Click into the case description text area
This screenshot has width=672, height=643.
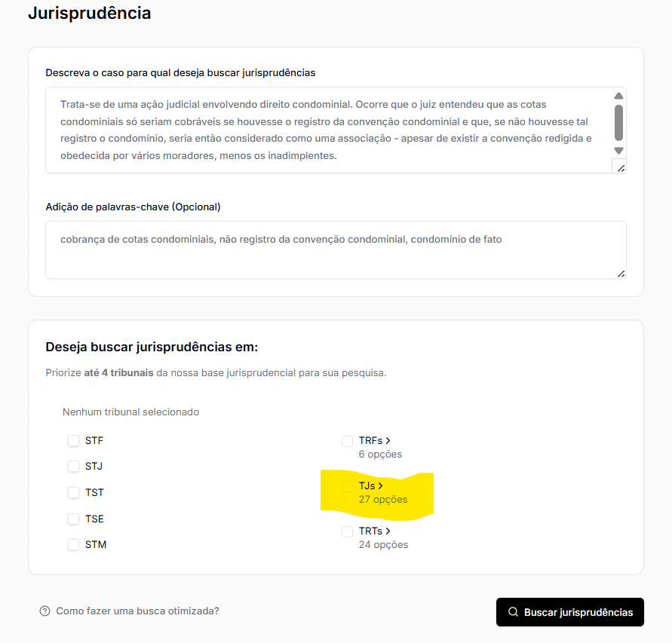click(x=324, y=130)
